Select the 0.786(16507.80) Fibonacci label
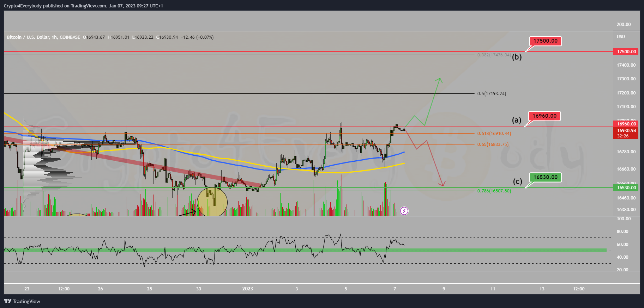The width and height of the screenshot is (644, 308). (x=494, y=191)
